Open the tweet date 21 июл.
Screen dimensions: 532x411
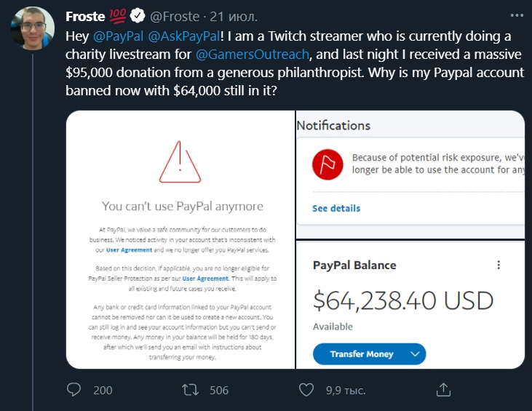coord(234,16)
